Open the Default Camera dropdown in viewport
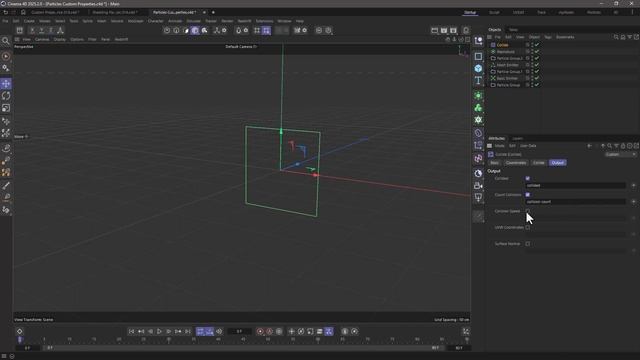This screenshot has height=360, width=640. tap(241, 47)
